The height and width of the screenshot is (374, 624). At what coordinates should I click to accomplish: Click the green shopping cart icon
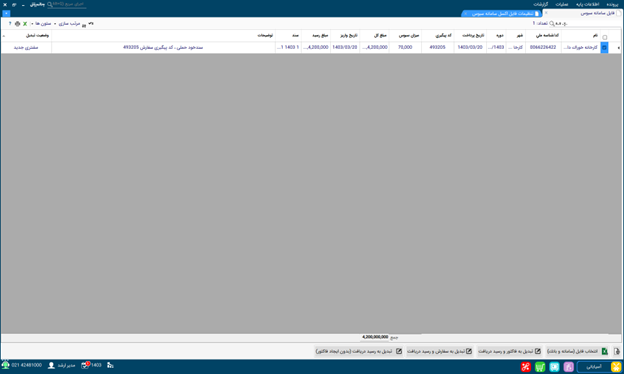[x=540, y=366]
